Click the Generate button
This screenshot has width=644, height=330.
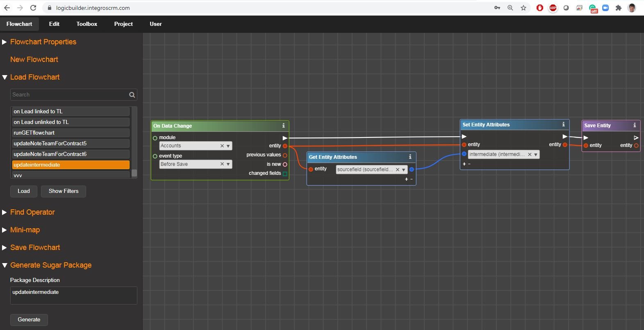point(29,320)
